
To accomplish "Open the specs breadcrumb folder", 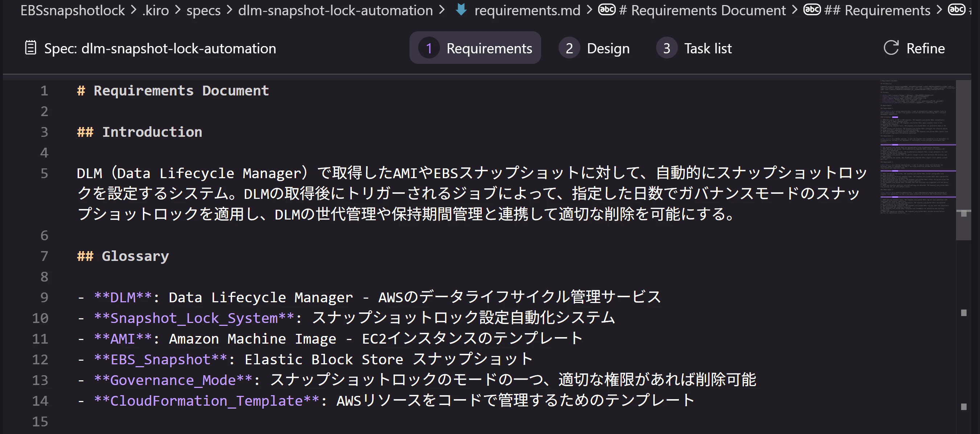I will (x=203, y=10).
